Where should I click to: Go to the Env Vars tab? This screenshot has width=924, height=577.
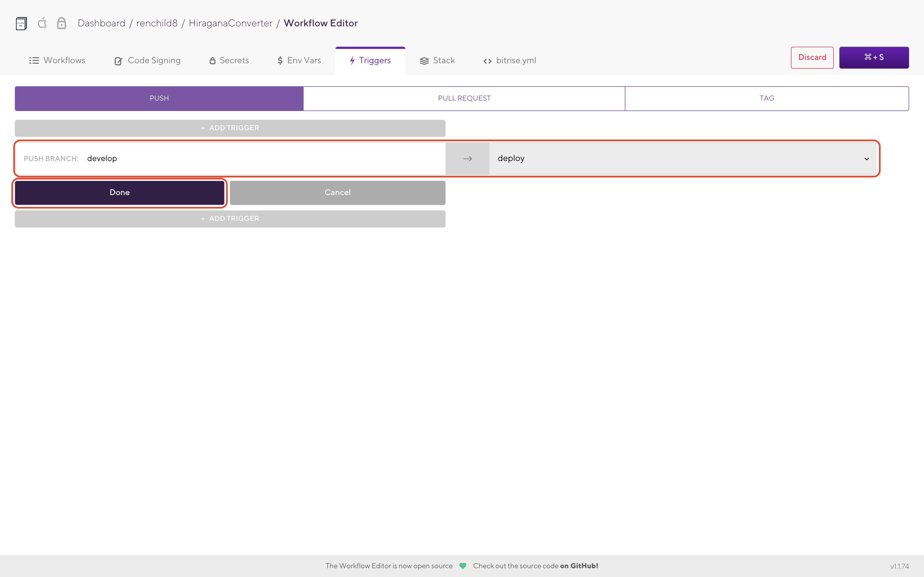pyautogui.click(x=299, y=61)
